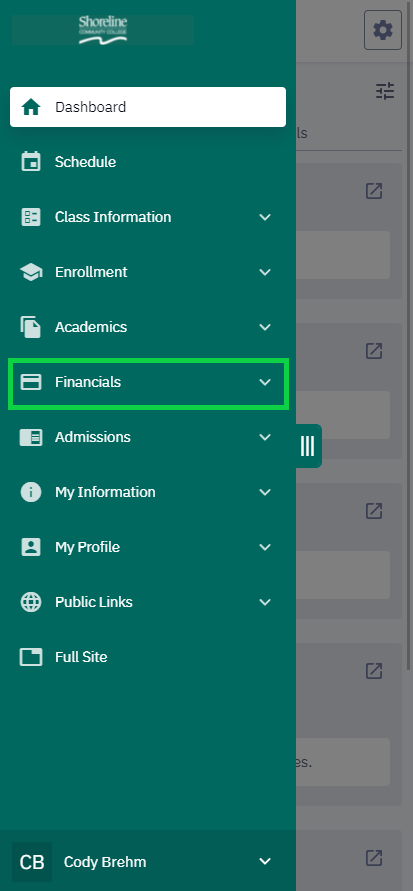Click the My Information info icon
The width and height of the screenshot is (413, 891).
[x=31, y=492]
